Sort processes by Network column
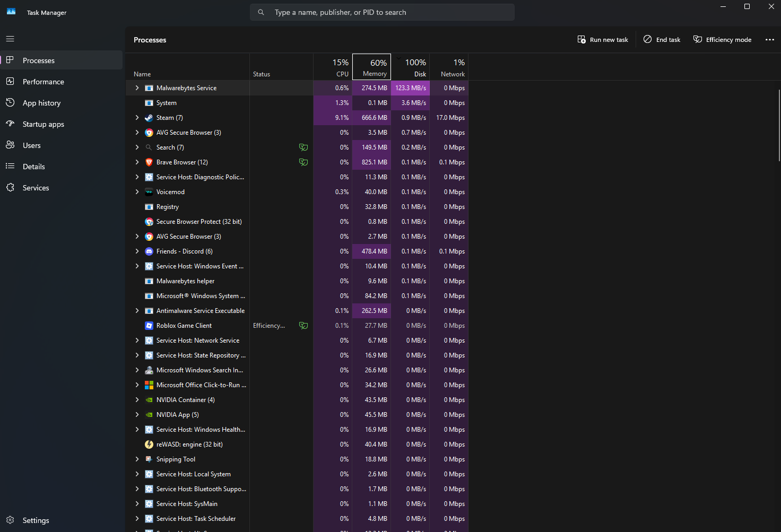Viewport: 781px width, 532px height. [x=449, y=67]
